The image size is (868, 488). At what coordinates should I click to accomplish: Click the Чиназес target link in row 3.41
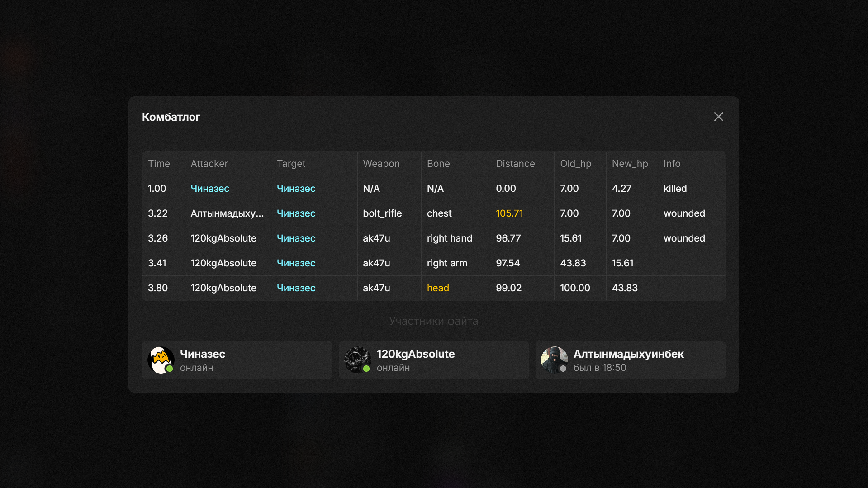(x=296, y=263)
